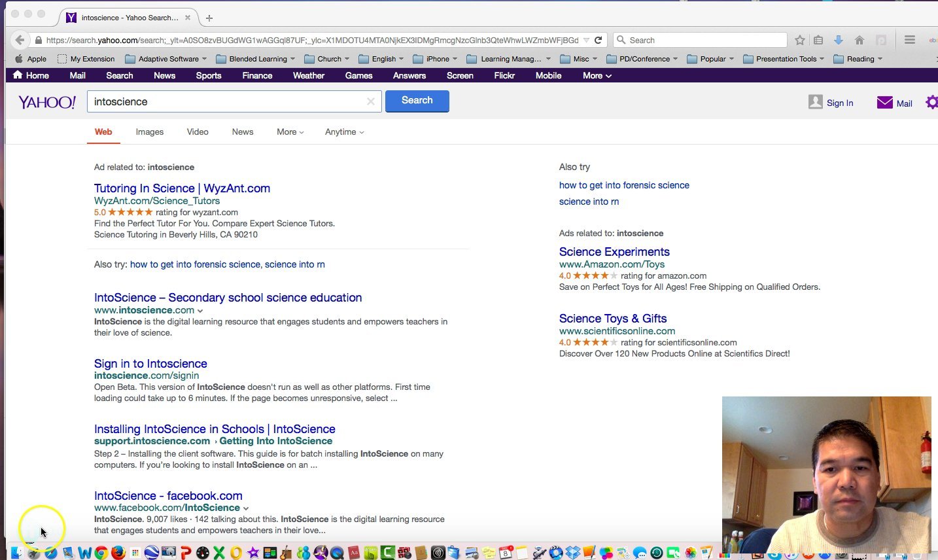This screenshot has height=560, width=938.
Task: Click Sign In at top right
Action: click(x=839, y=103)
